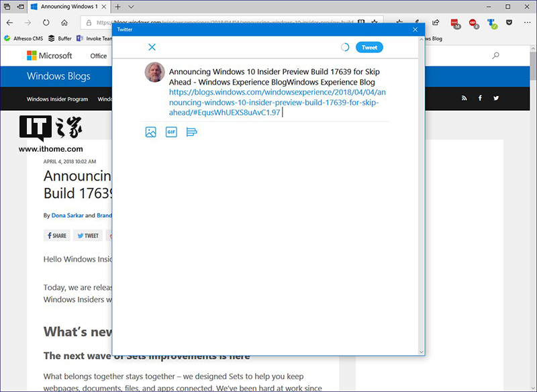This screenshot has width=537, height=392.
Task: Add a GIF to the tweet
Action: click(171, 132)
